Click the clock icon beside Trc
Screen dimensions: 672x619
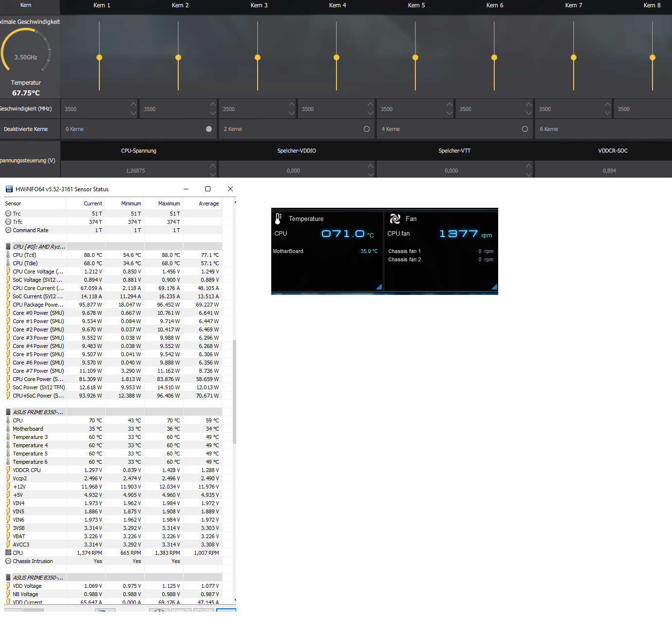tap(8, 214)
